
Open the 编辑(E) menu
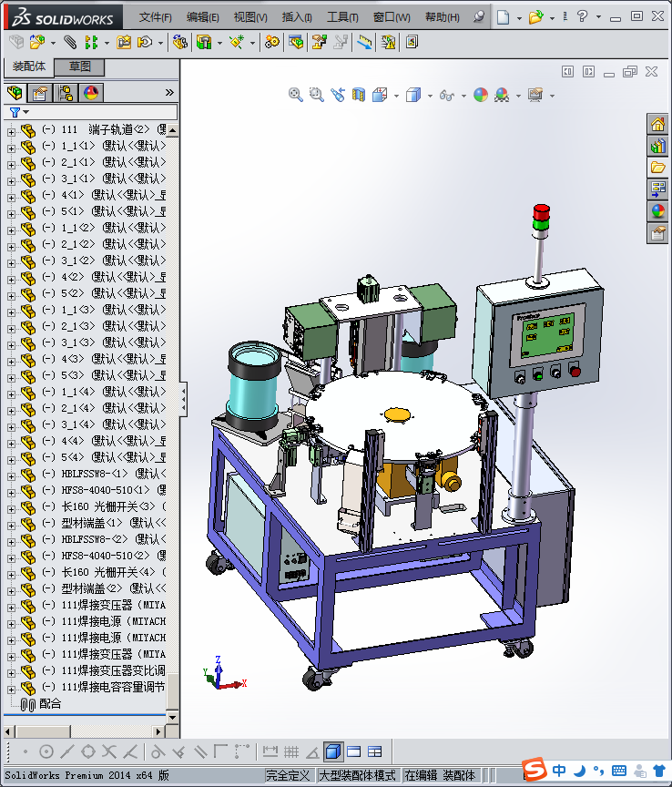(203, 17)
